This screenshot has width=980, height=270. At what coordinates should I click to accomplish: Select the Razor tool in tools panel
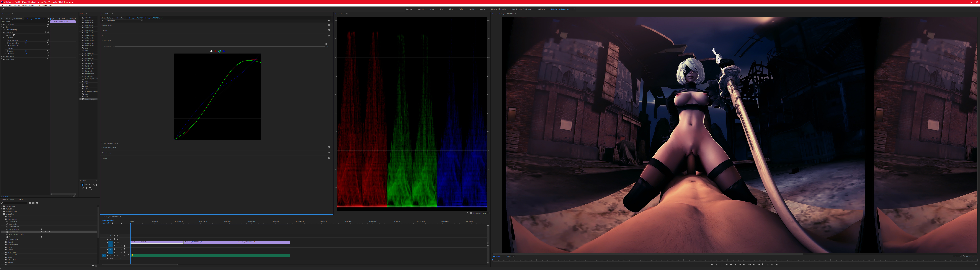(94, 185)
